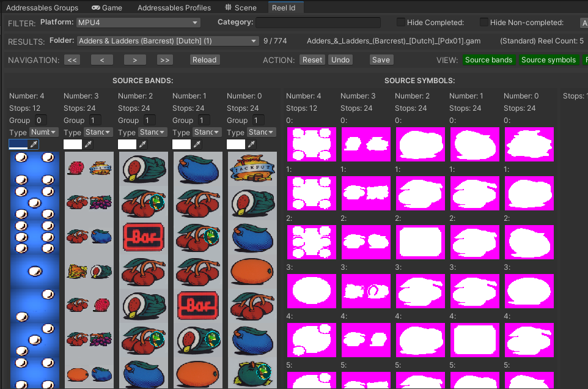
Task: Click the Adders_&_Ladders .gam filename
Action: tap(394, 41)
